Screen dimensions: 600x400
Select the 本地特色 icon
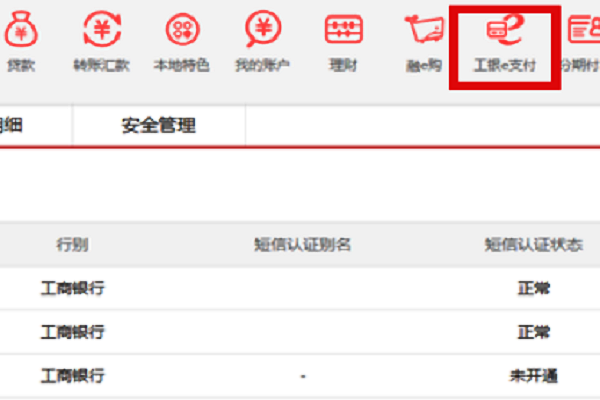coord(183,29)
